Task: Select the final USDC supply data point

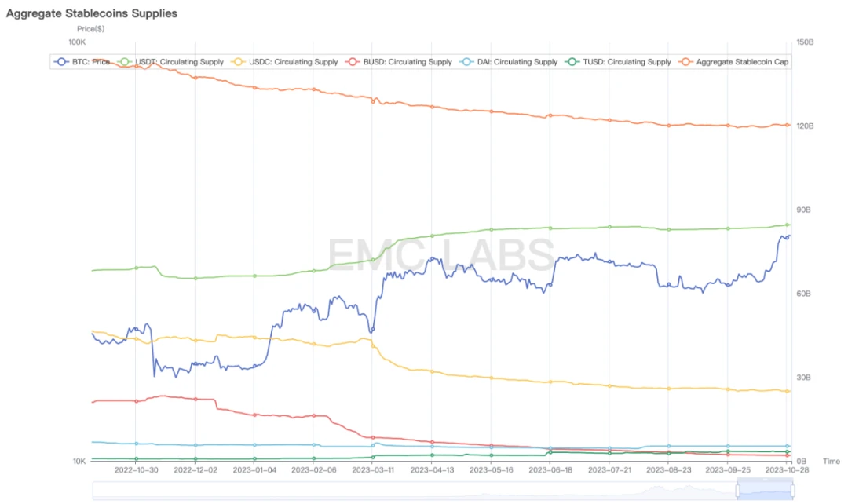Action: point(788,391)
